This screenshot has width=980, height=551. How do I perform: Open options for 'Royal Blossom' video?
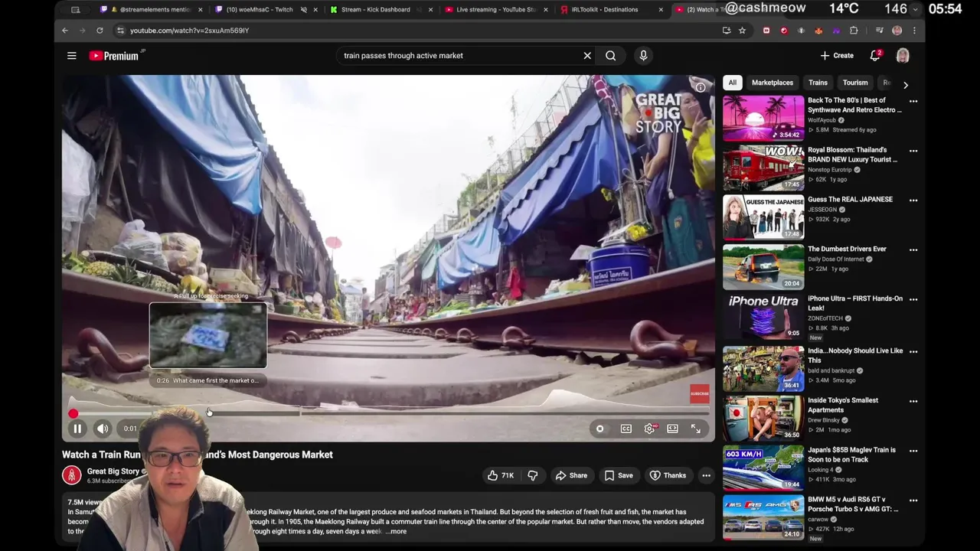913,151
